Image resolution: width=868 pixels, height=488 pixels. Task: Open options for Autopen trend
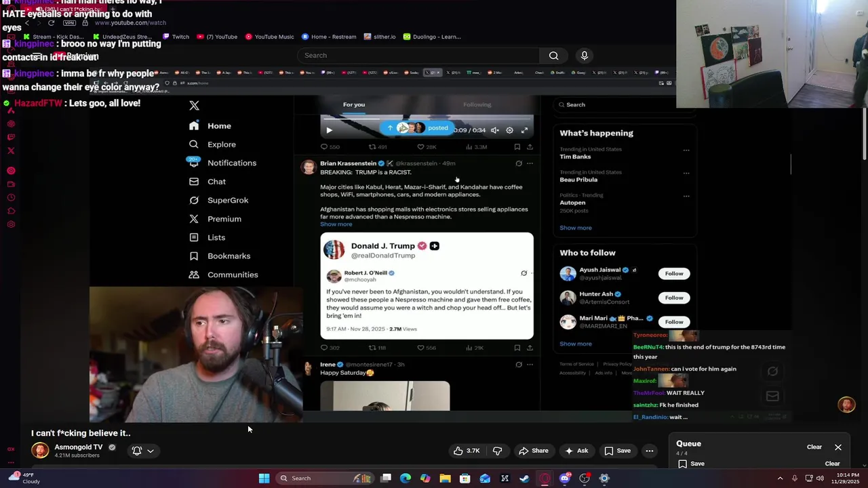(x=686, y=196)
